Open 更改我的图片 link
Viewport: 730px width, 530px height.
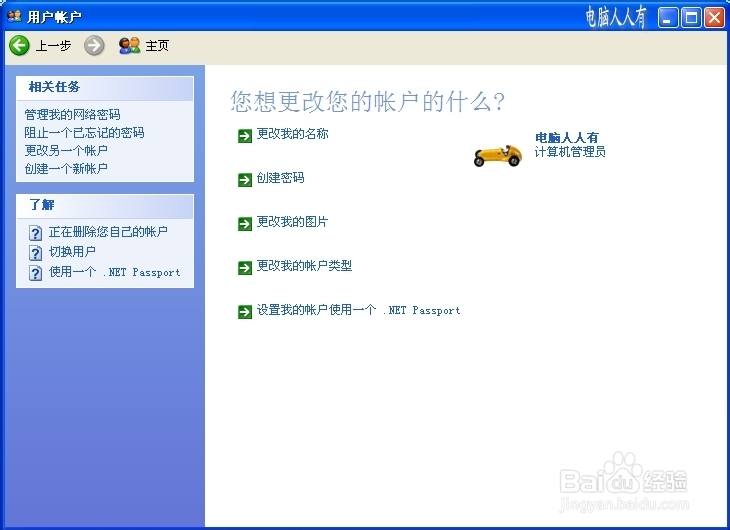point(292,222)
